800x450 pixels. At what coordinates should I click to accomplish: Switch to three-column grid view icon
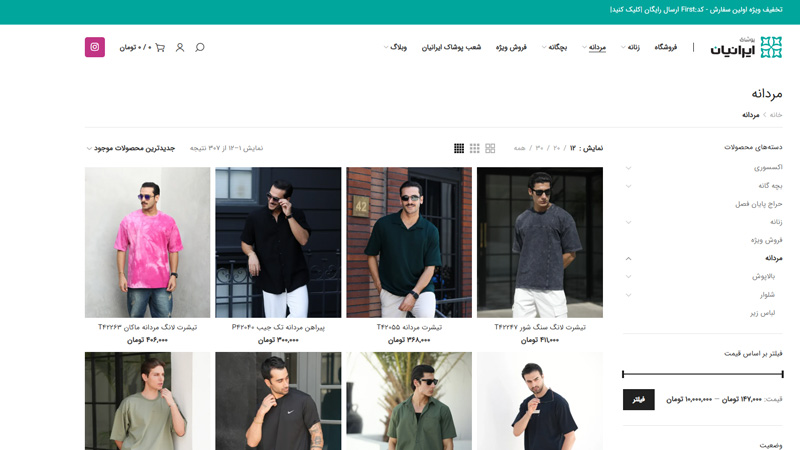pos(475,148)
